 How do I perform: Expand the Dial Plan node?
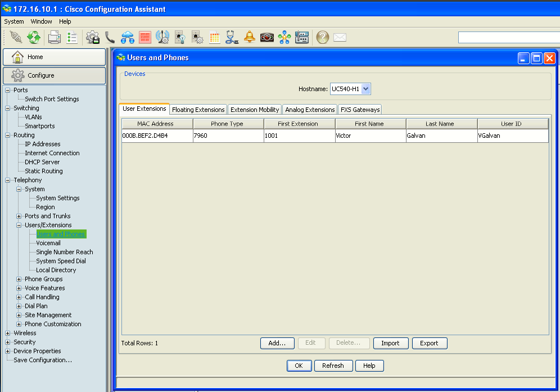click(19, 307)
